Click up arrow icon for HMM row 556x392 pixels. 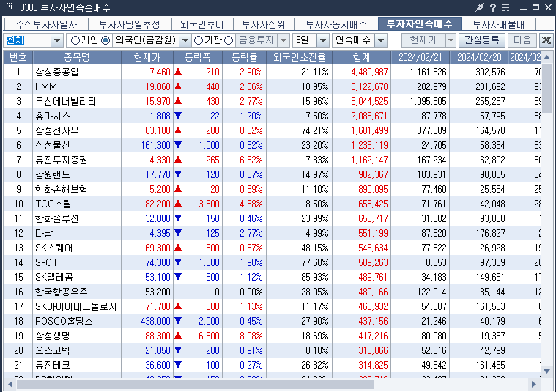[x=178, y=86]
